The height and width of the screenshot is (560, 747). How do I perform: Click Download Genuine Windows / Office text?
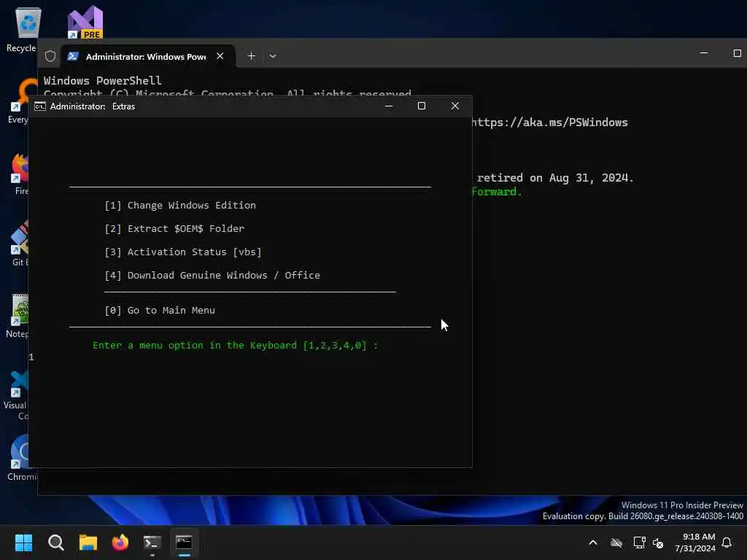point(223,275)
